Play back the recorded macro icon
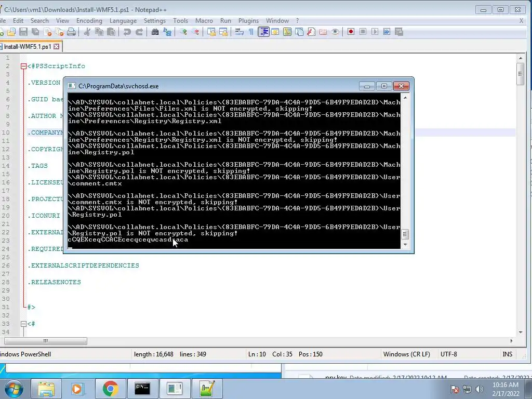The height and width of the screenshot is (399, 532). point(375,32)
